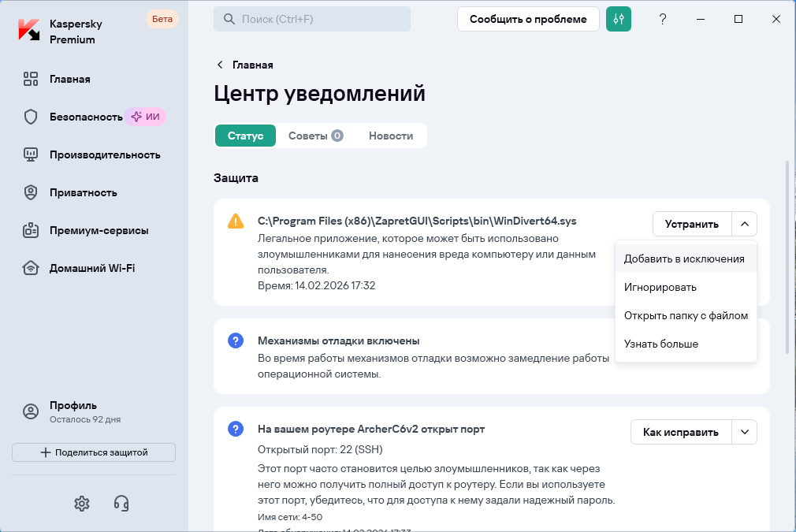Open the Главная section via grid icon
The height and width of the screenshot is (532, 796).
click(x=32, y=79)
